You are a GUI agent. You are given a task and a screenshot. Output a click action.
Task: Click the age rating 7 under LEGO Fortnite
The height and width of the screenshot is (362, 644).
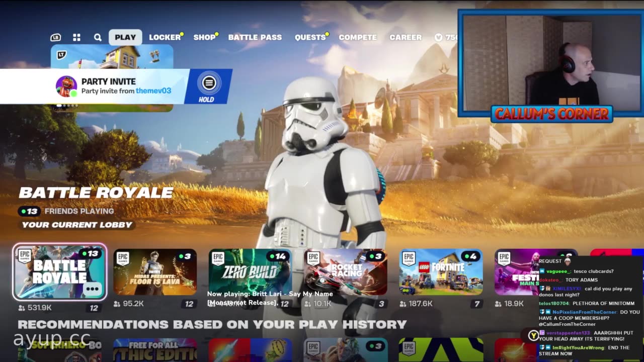476,304
